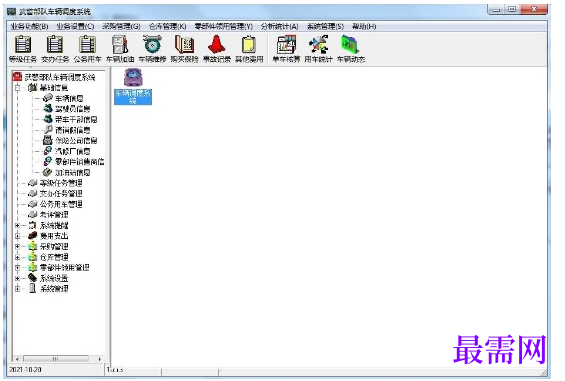Viewport: 565px width, 381px height.
Task: Click the person icon beside 带车干部信息
Action: pos(48,119)
